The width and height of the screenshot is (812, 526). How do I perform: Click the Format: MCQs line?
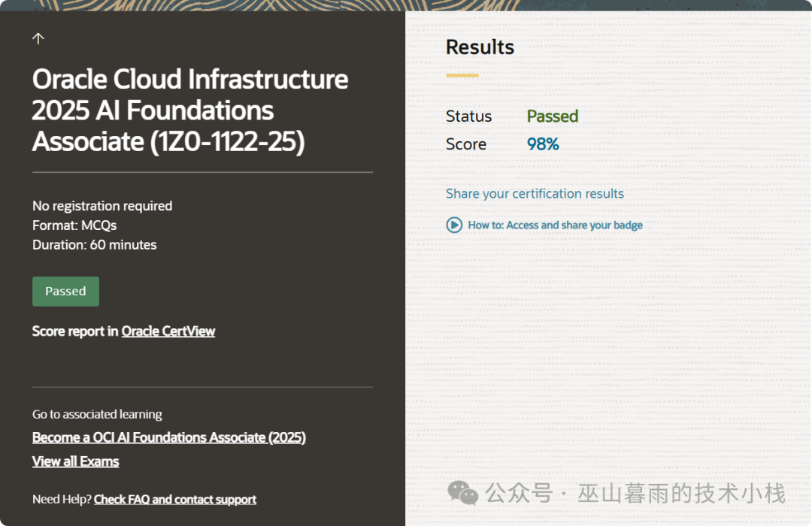(x=74, y=225)
